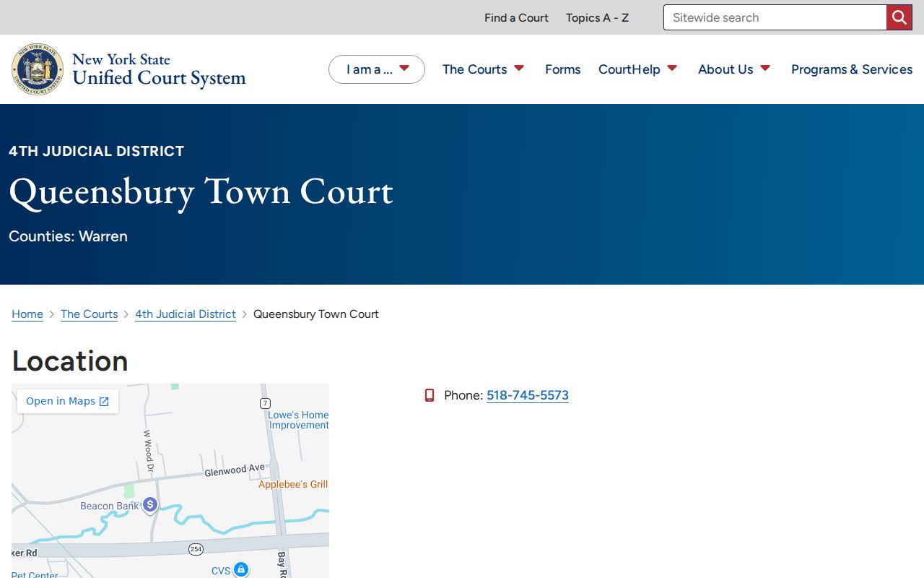The image size is (924, 578).
Task: Click the red phone icon beside Phone
Action: tap(430, 395)
